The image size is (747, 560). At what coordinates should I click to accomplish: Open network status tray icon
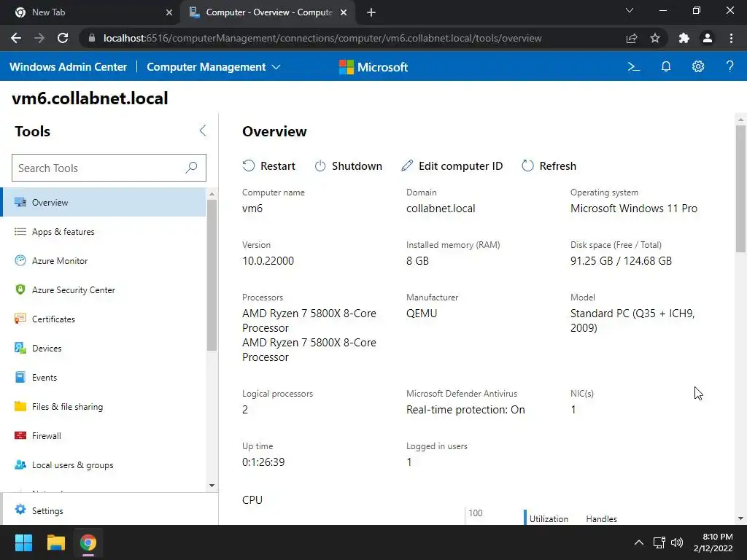pyautogui.click(x=659, y=542)
